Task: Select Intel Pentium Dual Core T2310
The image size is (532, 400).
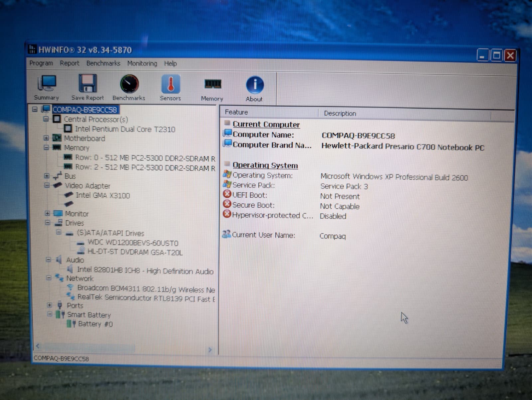Action: coord(125,129)
